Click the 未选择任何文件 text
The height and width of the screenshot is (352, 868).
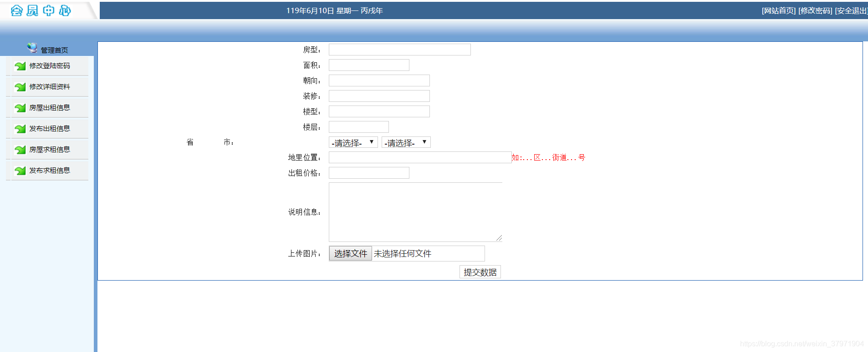[x=403, y=254]
